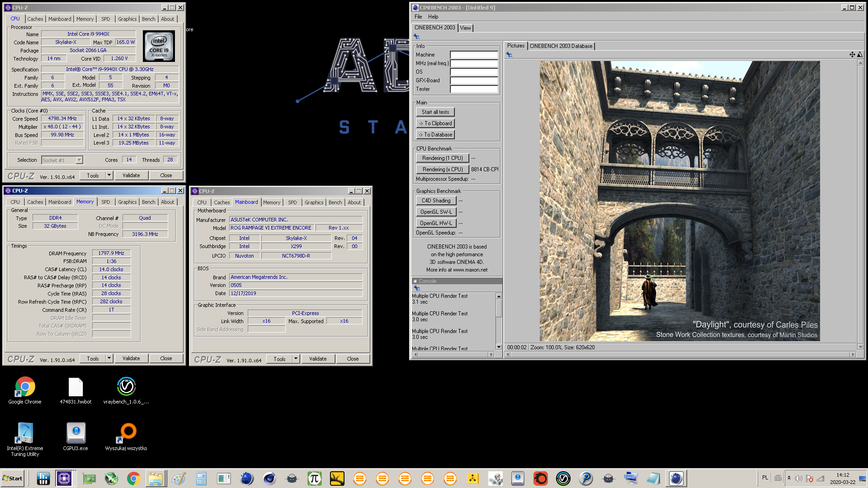This screenshot has height=488, width=868.
Task: Open Tools dropdown arrow in Mainboard CPU-Z window
Action: pyautogui.click(x=296, y=359)
